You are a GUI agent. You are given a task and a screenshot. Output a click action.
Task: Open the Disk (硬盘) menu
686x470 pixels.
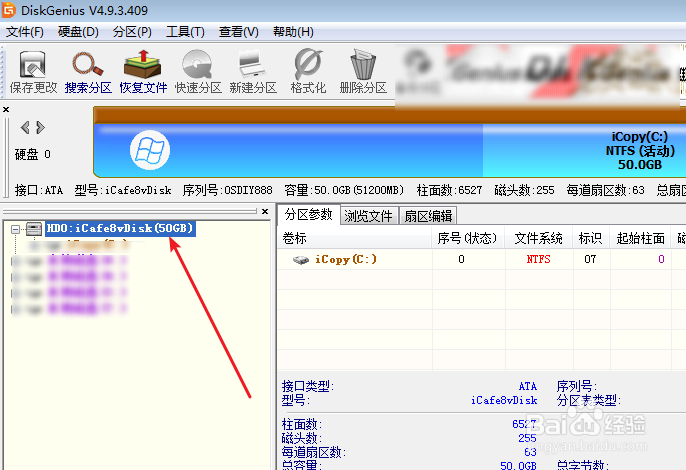coord(78,32)
